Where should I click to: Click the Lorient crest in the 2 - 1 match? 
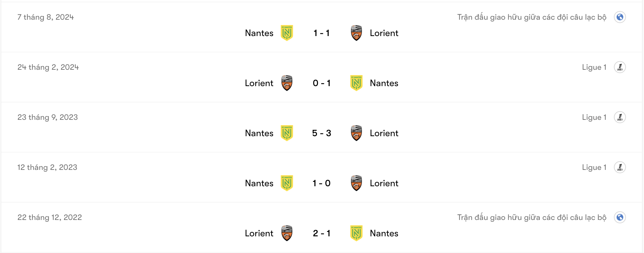287,233
